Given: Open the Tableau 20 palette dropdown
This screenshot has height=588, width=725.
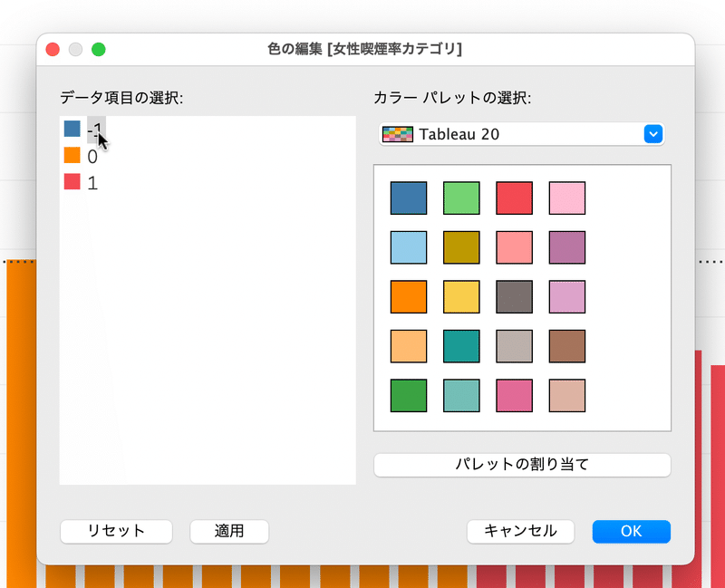Looking at the screenshot, I should pyautogui.click(x=522, y=134).
